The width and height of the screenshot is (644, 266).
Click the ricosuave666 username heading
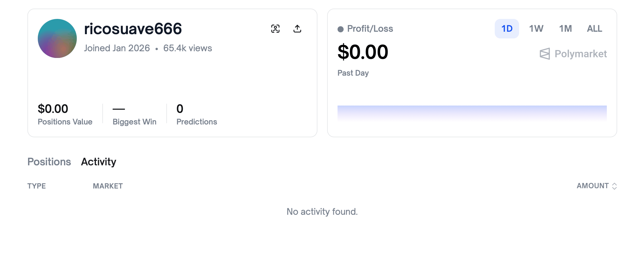(133, 29)
